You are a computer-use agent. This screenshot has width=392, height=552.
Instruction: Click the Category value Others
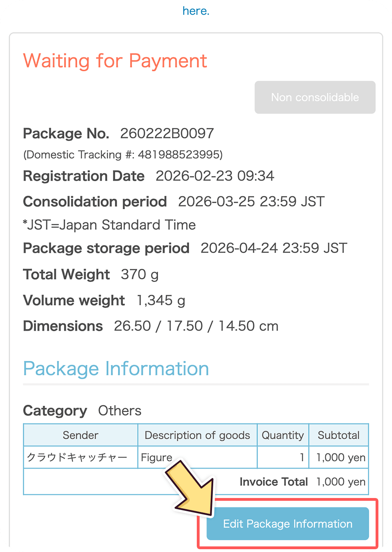(120, 410)
